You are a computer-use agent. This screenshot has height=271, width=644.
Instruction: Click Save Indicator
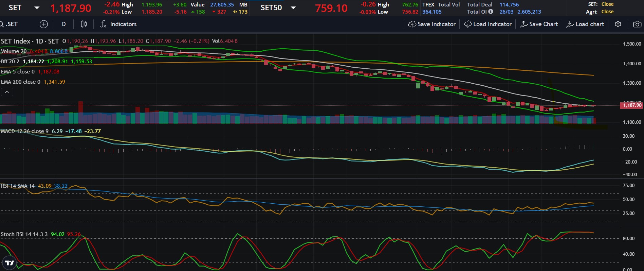[x=432, y=24]
